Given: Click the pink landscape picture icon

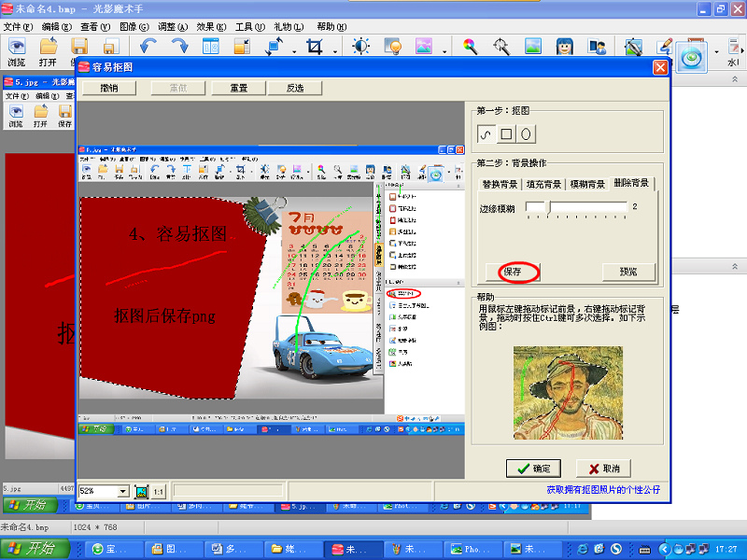Looking at the screenshot, I should [424, 46].
